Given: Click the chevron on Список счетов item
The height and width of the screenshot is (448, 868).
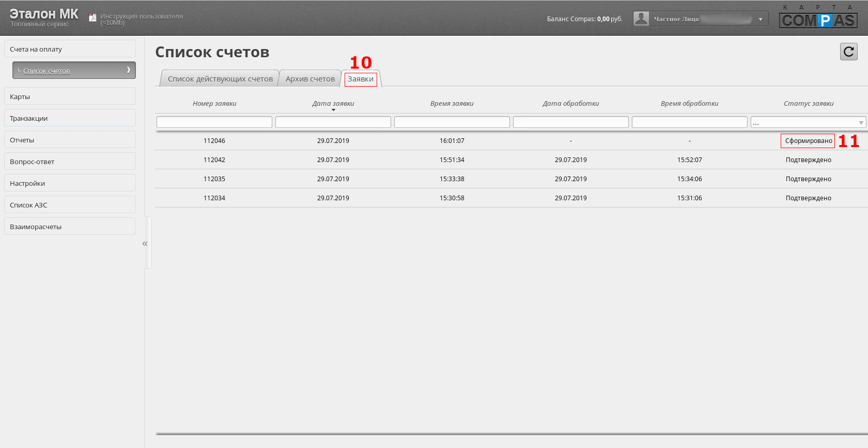Looking at the screenshot, I should [129, 70].
